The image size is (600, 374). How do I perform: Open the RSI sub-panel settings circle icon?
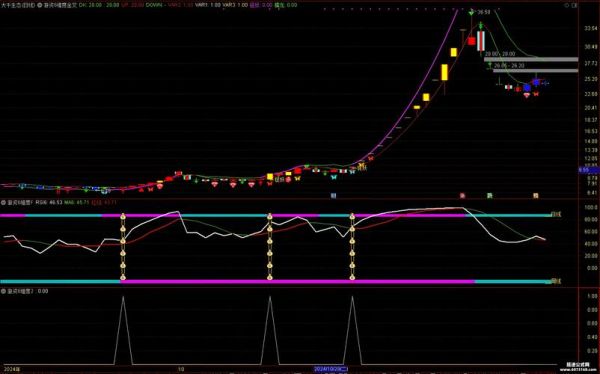point(3,202)
